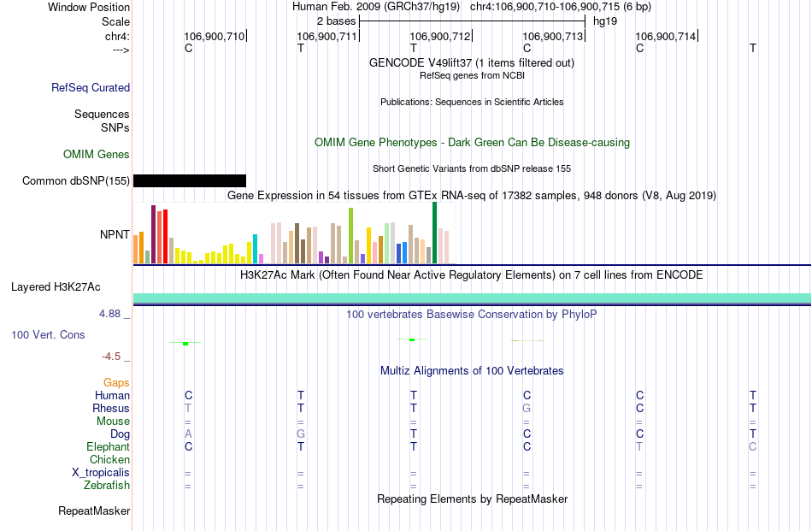Click the '2 bases' scale bar label
Image resolution: width=812 pixels, height=531 pixels.
click(337, 21)
